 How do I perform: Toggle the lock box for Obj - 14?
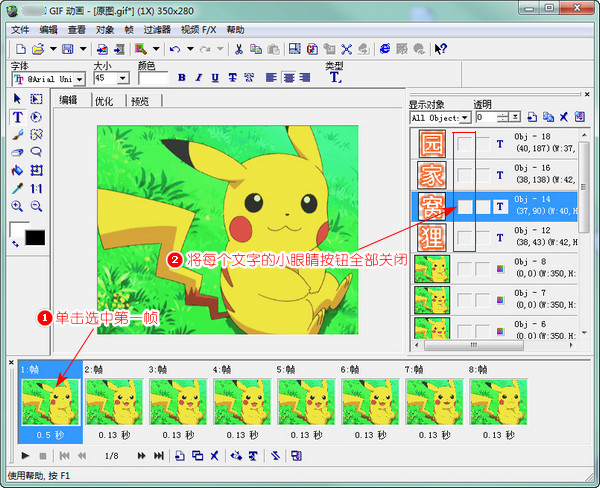click(483, 207)
